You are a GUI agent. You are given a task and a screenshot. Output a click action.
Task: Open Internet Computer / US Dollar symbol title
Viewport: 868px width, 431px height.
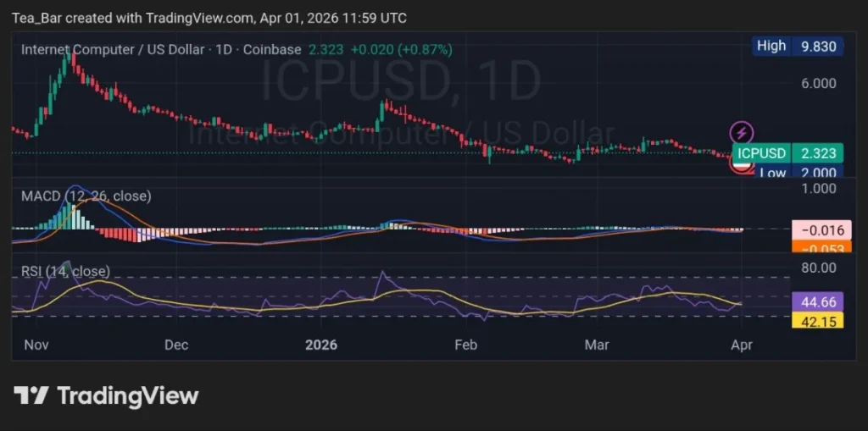(x=111, y=50)
